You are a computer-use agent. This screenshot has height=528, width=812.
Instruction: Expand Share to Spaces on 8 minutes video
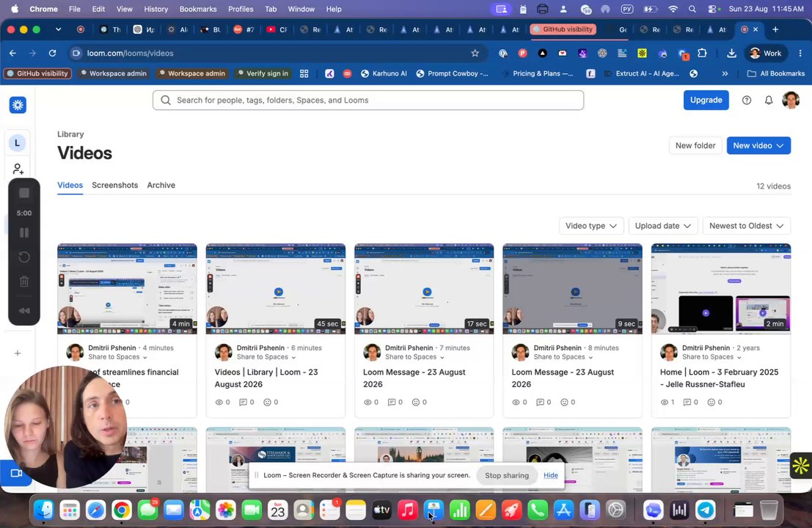(563, 356)
